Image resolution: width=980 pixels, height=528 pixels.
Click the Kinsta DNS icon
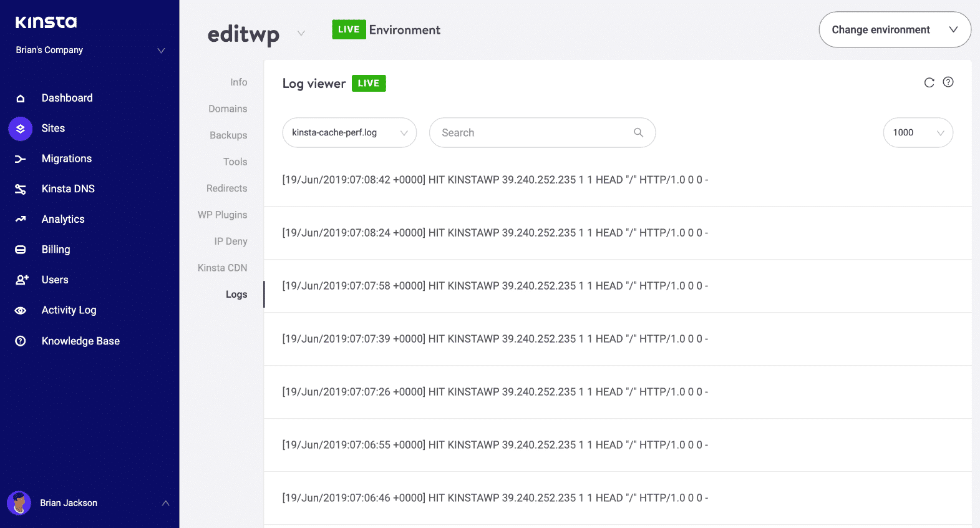[x=21, y=189]
